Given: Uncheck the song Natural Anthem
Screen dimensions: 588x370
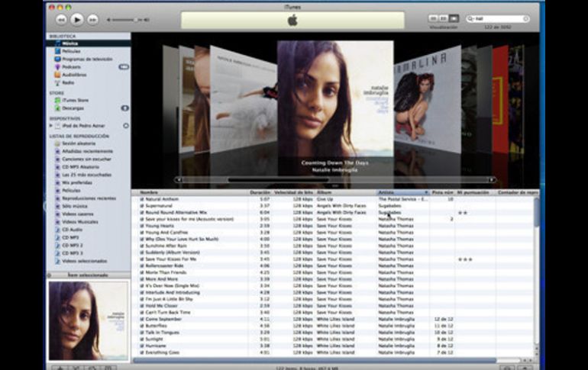Looking at the screenshot, I should click(141, 199).
